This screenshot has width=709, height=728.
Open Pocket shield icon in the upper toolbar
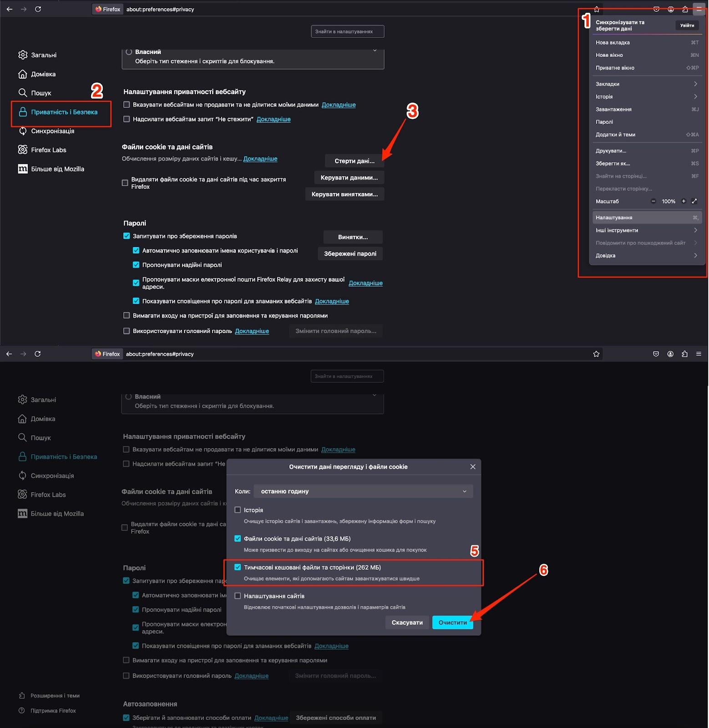[656, 9]
